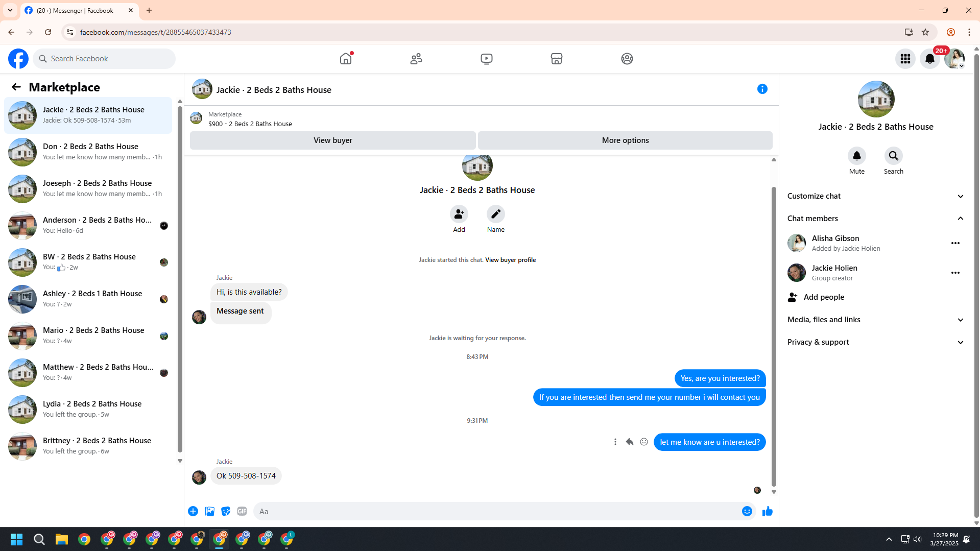
Task: Attach a photo using the image icon
Action: (x=209, y=511)
